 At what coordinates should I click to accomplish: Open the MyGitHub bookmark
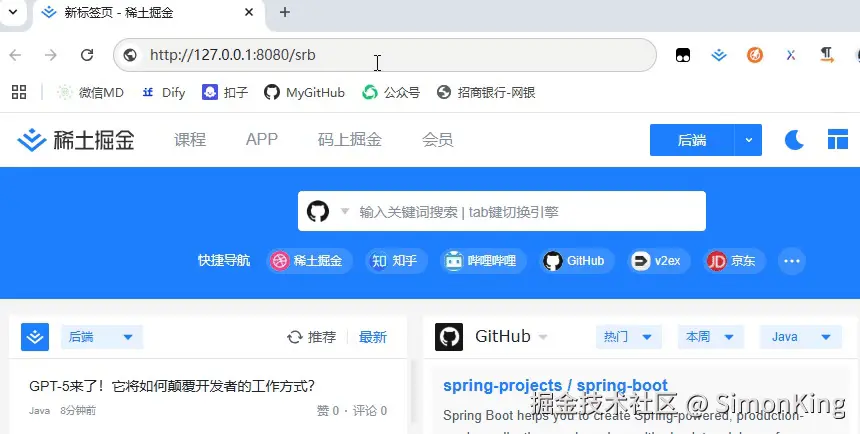304,92
